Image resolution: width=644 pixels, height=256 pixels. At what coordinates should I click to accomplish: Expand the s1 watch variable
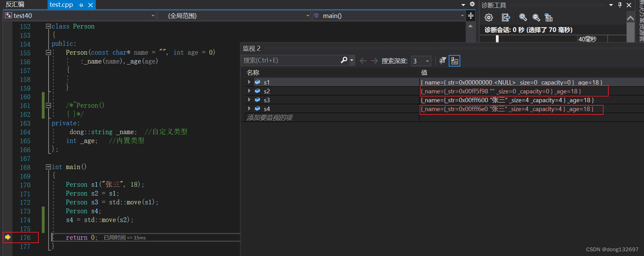[x=249, y=82]
